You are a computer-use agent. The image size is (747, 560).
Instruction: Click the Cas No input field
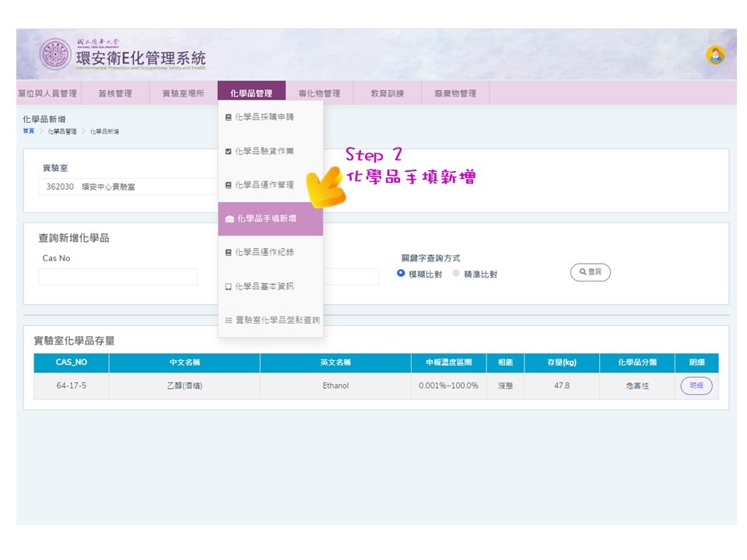click(x=117, y=277)
